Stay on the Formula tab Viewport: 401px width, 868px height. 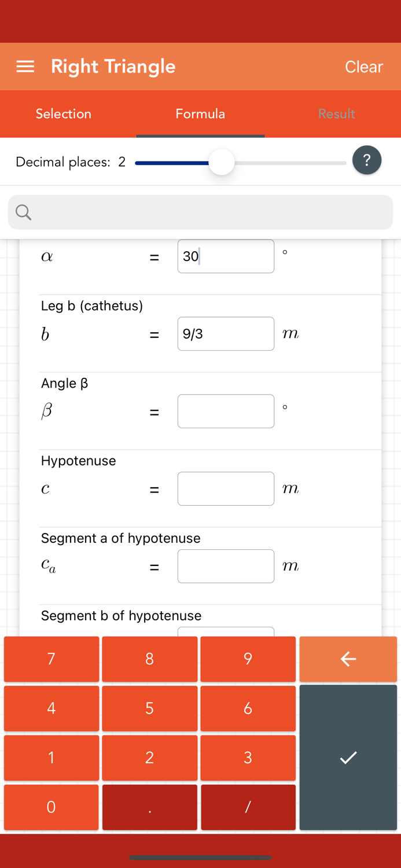click(200, 114)
